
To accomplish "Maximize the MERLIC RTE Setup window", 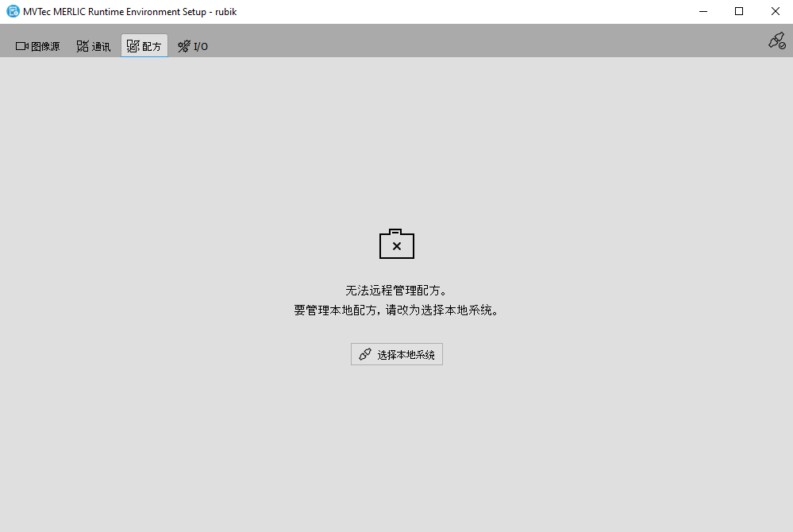I will point(739,11).
